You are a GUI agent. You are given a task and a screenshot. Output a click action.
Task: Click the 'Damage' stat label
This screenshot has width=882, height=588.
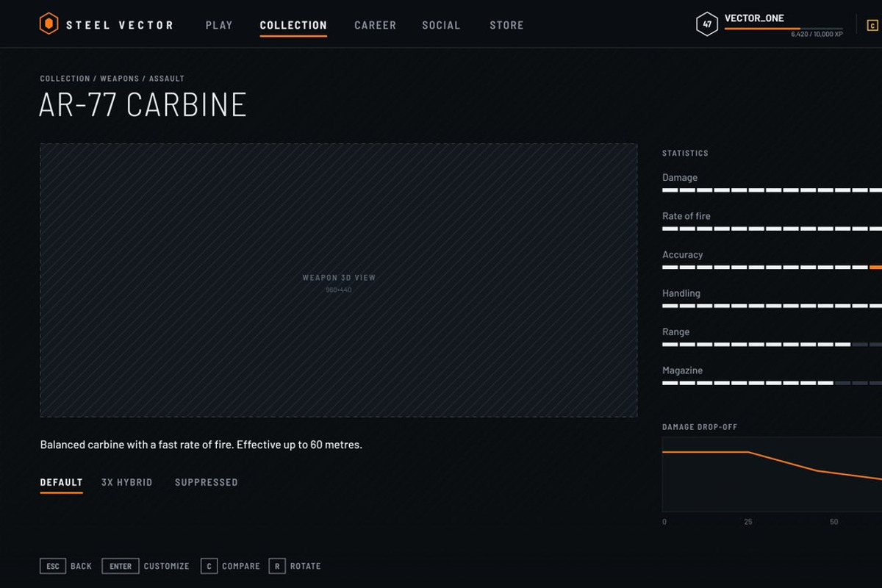coord(680,178)
